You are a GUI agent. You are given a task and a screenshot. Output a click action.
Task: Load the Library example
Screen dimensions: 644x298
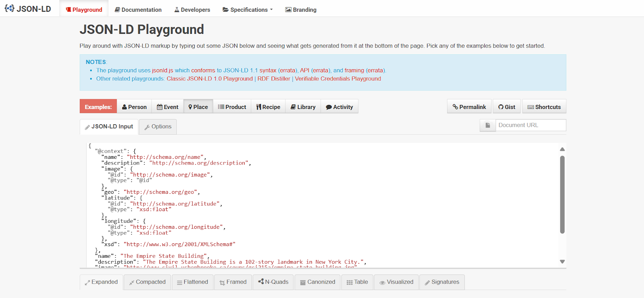303,107
